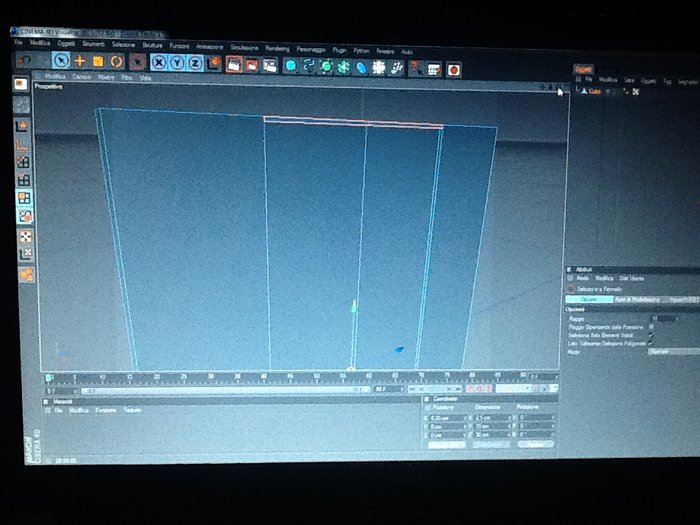The width and height of the screenshot is (700, 525).
Task: Select the Points mode icon
Action: pos(23,162)
